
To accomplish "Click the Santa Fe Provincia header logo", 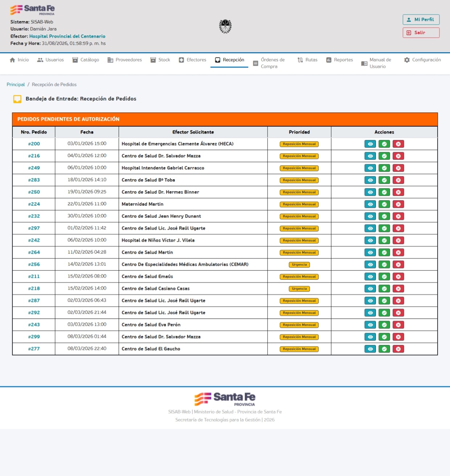I will tap(33, 9).
